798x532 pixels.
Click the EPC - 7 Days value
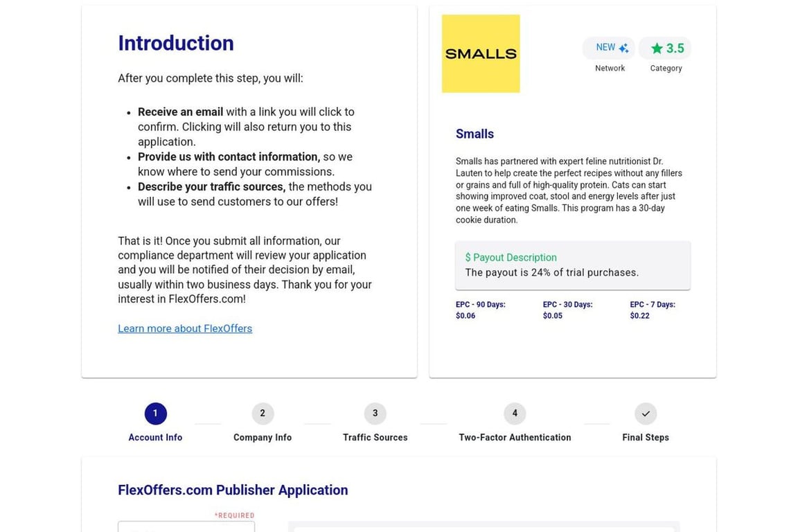pyautogui.click(x=639, y=316)
